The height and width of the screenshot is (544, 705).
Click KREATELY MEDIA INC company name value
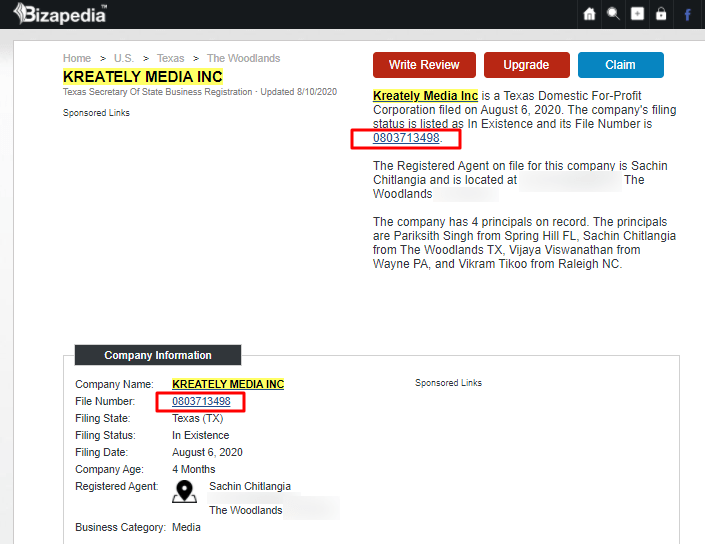(x=228, y=384)
